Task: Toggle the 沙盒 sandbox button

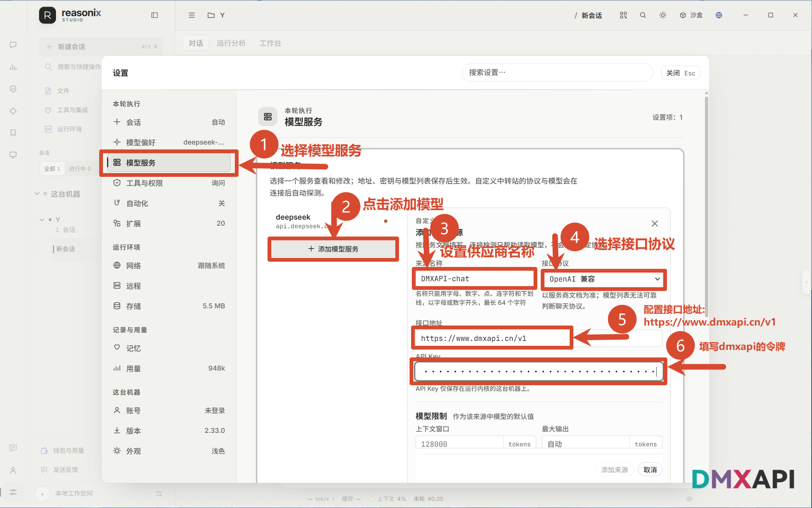Action: click(x=691, y=15)
